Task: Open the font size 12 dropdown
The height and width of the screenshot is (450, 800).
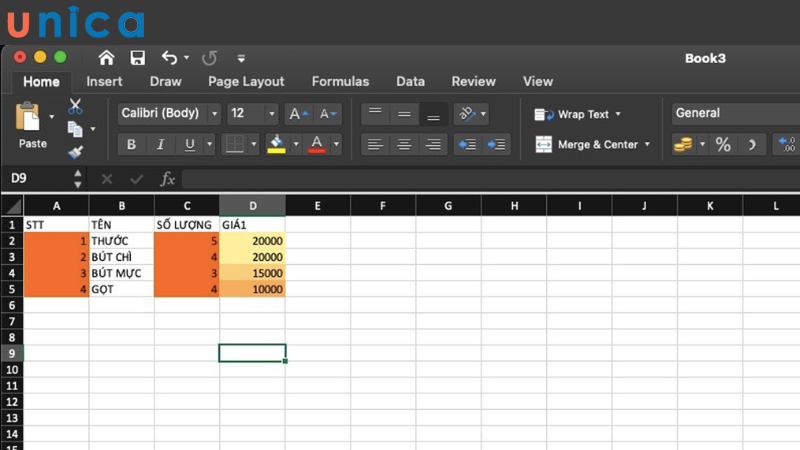Action: [x=270, y=114]
